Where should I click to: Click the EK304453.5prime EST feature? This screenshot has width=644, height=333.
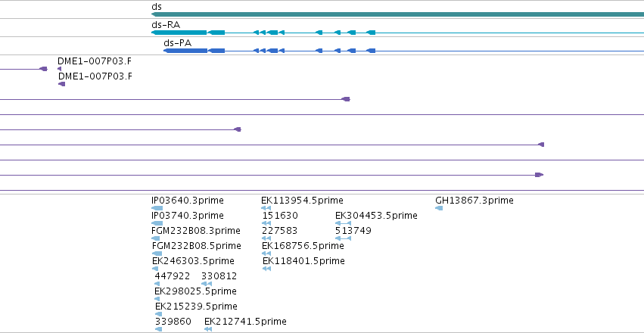[344, 223]
